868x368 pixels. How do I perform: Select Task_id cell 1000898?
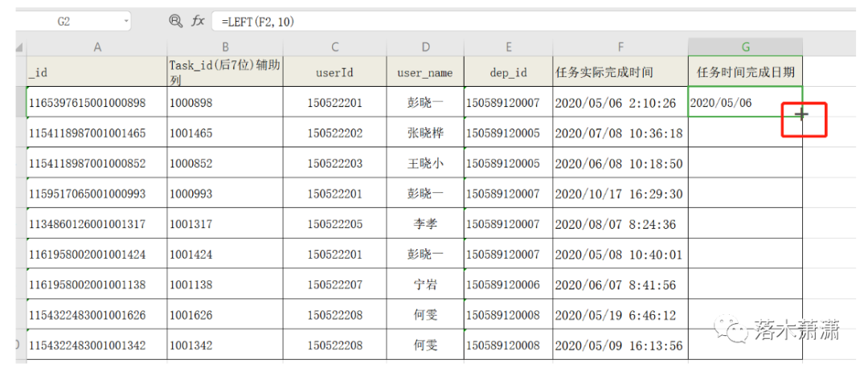point(225,102)
